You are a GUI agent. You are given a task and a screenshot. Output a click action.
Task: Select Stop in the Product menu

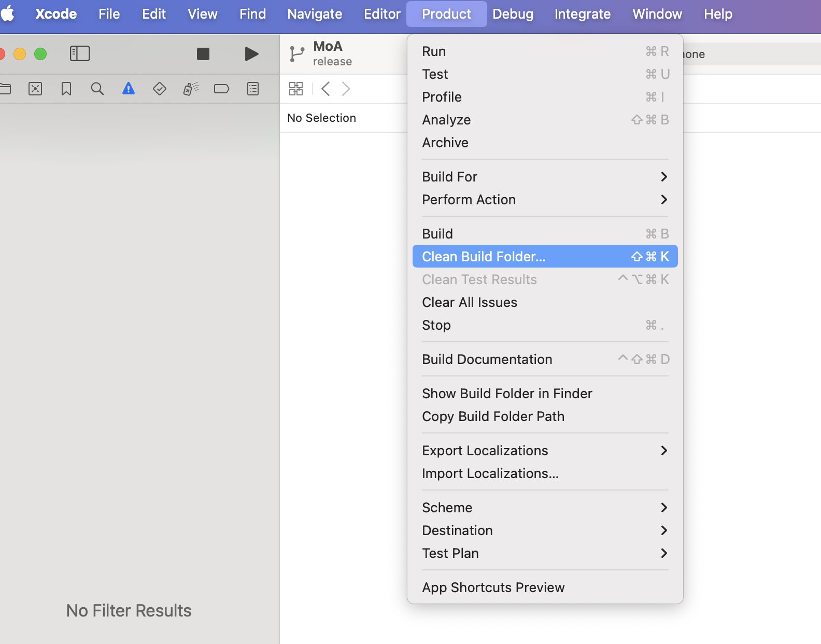pyautogui.click(x=545, y=325)
